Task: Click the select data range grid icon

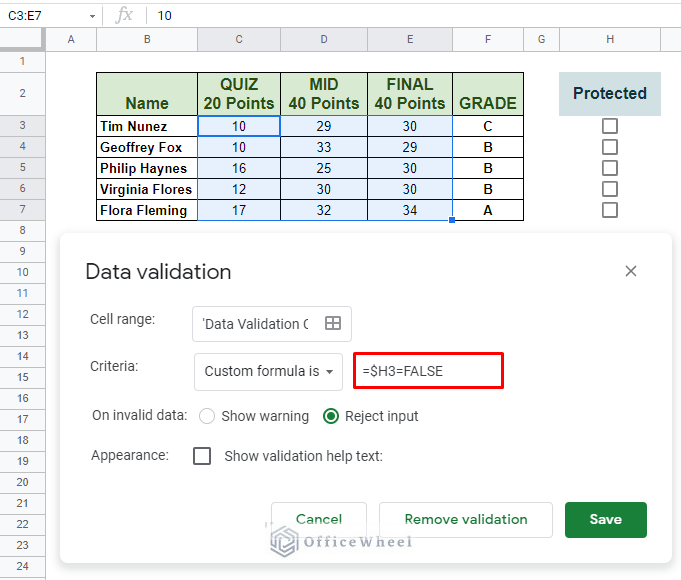Action: pyautogui.click(x=333, y=323)
